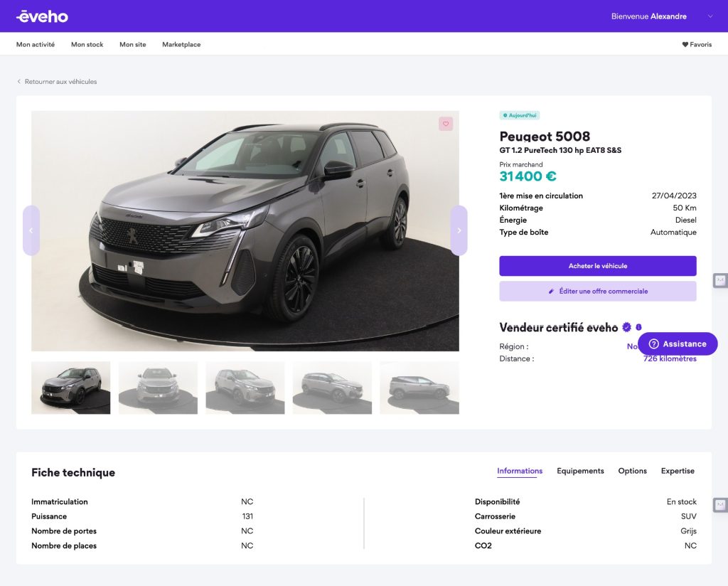
Task: Open the info icon next to Vendeur certifié
Action: tap(638, 327)
